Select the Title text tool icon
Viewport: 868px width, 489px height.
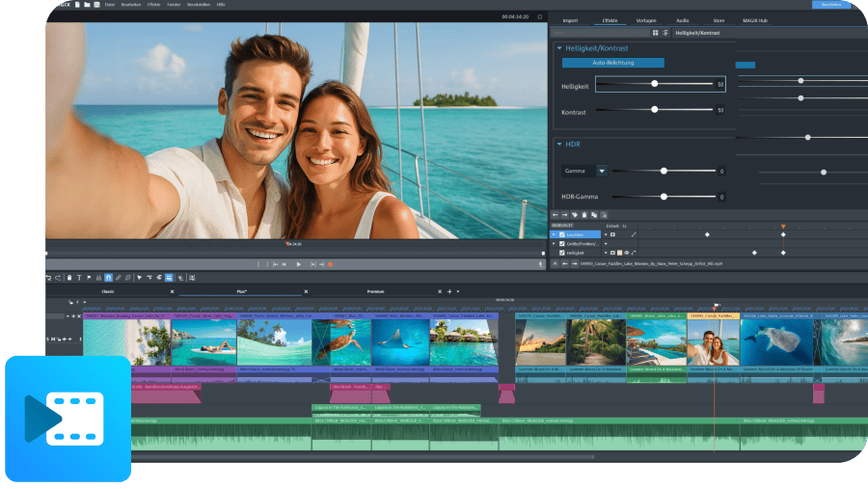click(x=79, y=278)
